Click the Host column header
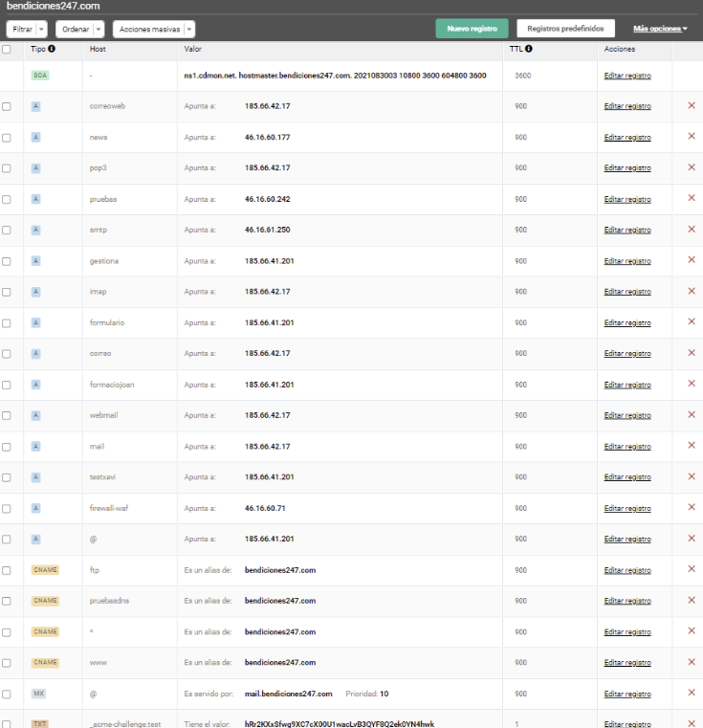This screenshot has height=728, width=703. point(98,49)
